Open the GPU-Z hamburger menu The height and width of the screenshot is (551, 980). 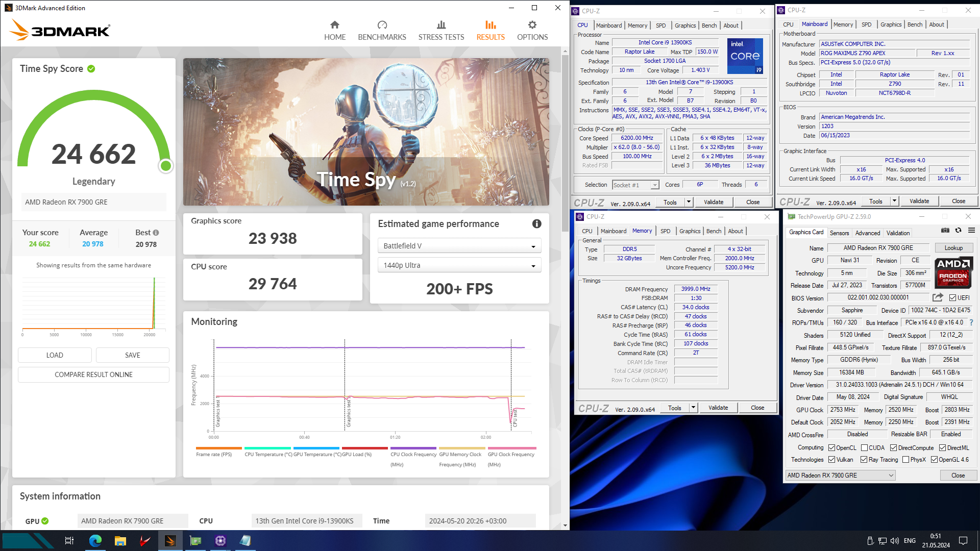971,231
